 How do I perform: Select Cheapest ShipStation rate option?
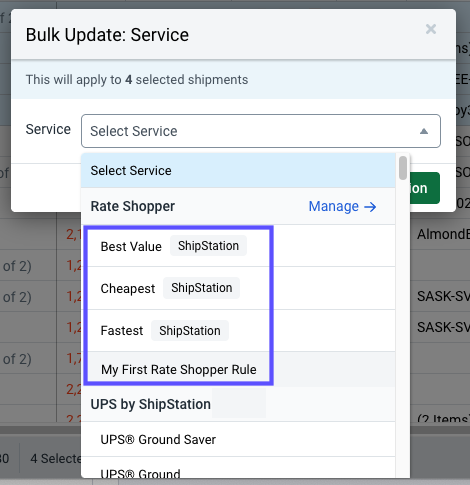(x=238, y=288)
